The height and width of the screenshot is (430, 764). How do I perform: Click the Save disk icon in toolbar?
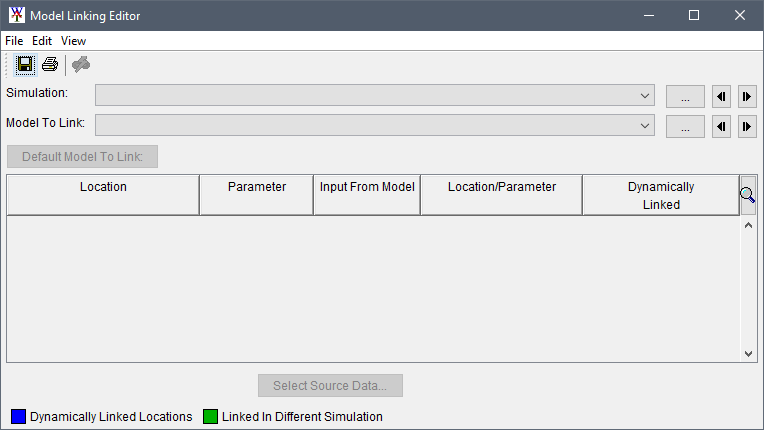(25, 65)
